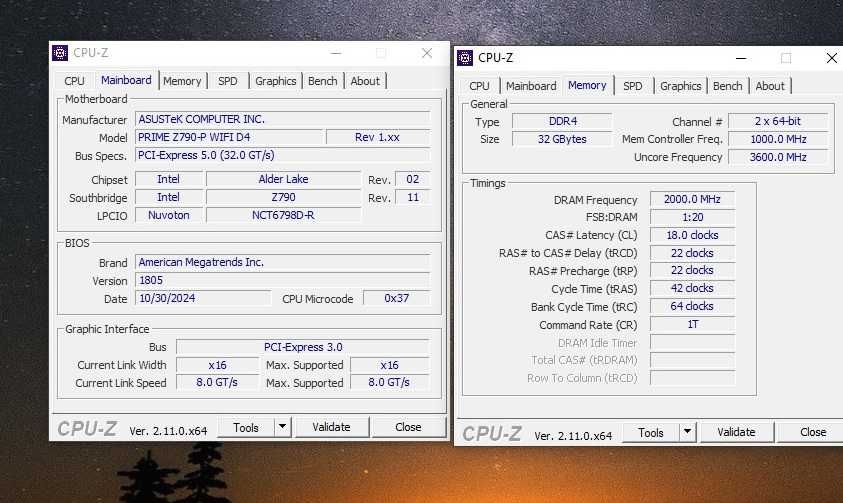Click the empty DRAM Idle Timer field
This screenshot has width=843, height=503.
[692, 342]
